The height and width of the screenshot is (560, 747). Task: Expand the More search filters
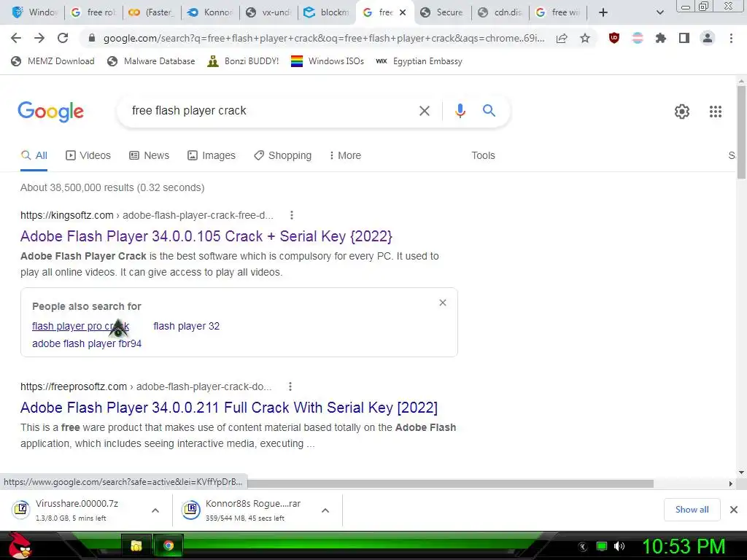(345, 156)
